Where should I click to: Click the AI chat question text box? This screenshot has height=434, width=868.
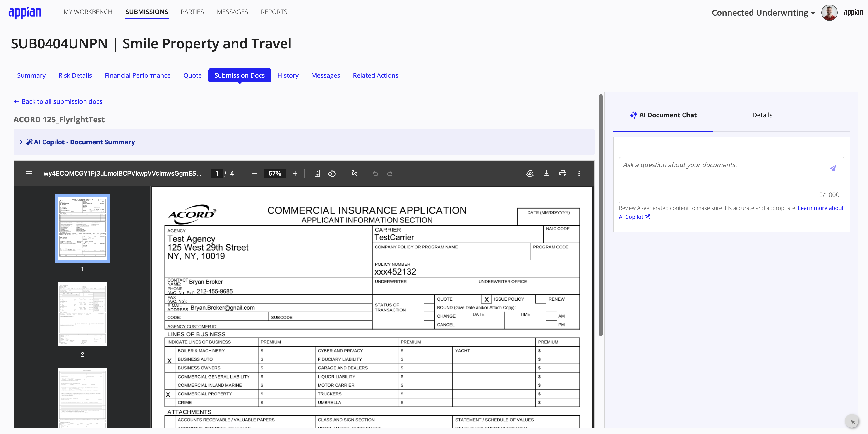point(731,180)
